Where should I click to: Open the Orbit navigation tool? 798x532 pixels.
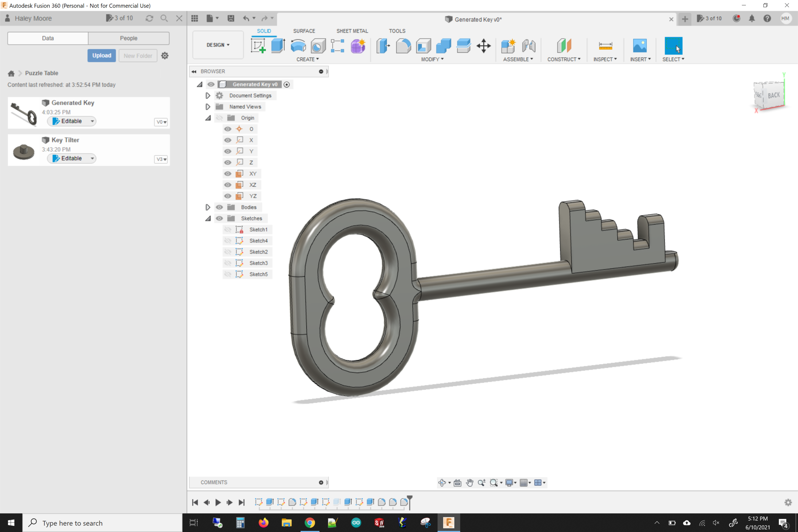pos(442,483)
